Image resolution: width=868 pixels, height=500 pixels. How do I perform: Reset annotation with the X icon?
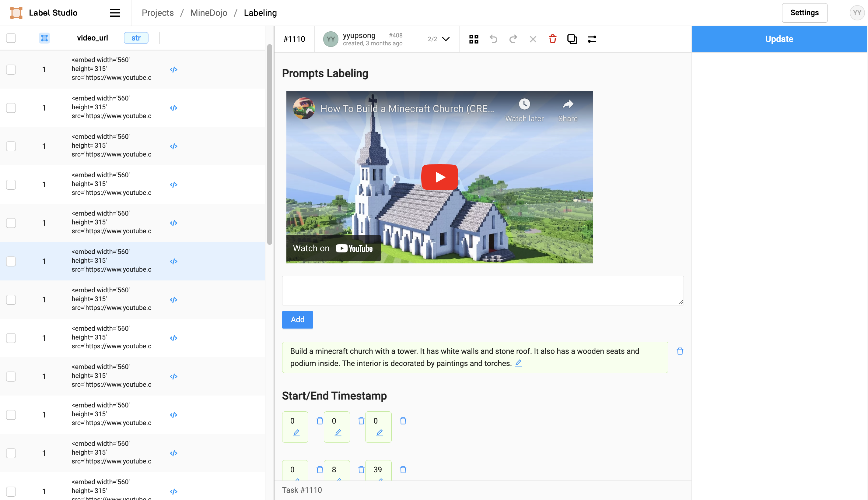(533, 39)
